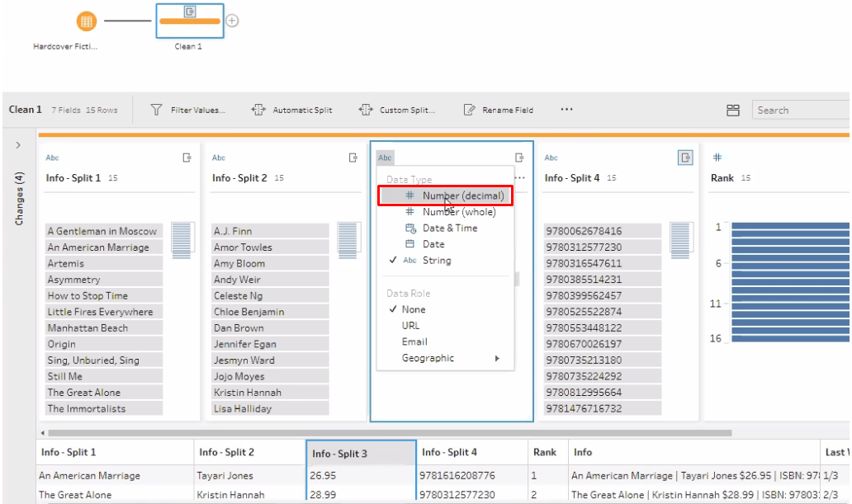This screenshot has height=504, width=852.
Task: Click the Rank number type icon
Action: (x=717, y=158)
